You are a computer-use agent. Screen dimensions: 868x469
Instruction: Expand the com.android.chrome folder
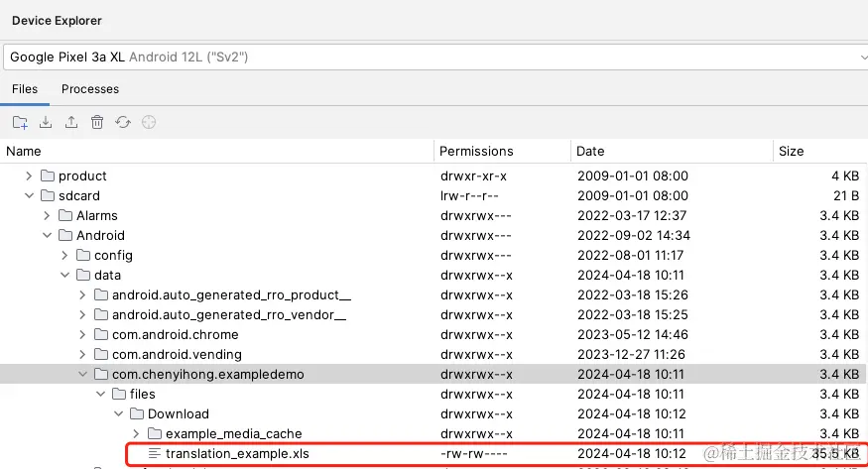pyautogui.click(x=82, y=334)
